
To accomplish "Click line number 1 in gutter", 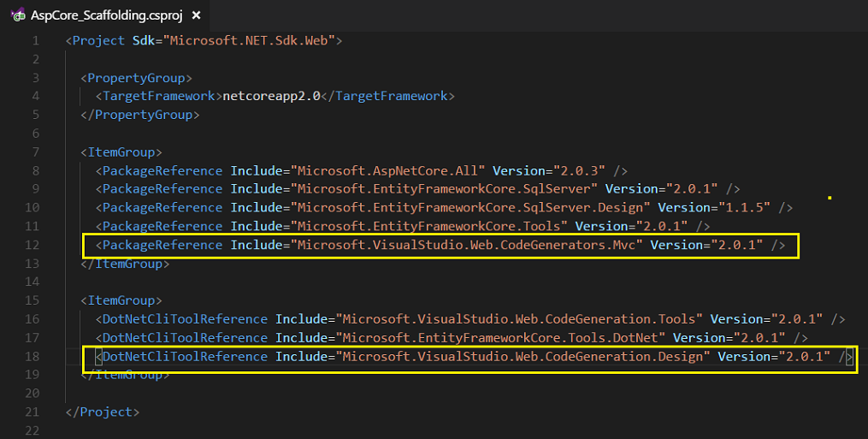I will [x=35, y=40].
